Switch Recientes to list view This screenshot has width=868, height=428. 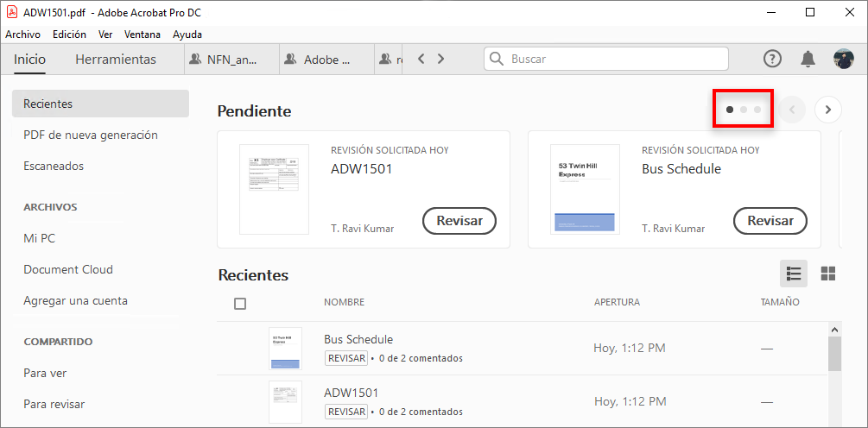(794, 274)
